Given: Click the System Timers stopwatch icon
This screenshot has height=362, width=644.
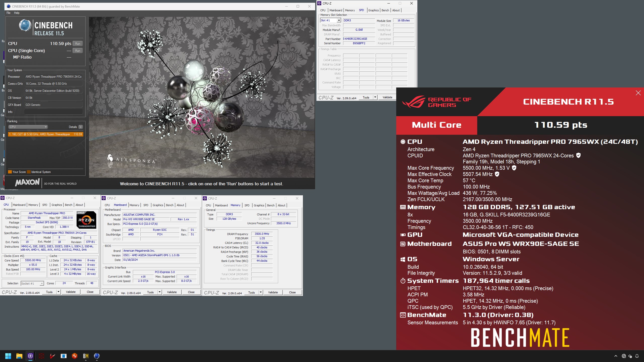Looking at the screenshot, I should 403,281.
